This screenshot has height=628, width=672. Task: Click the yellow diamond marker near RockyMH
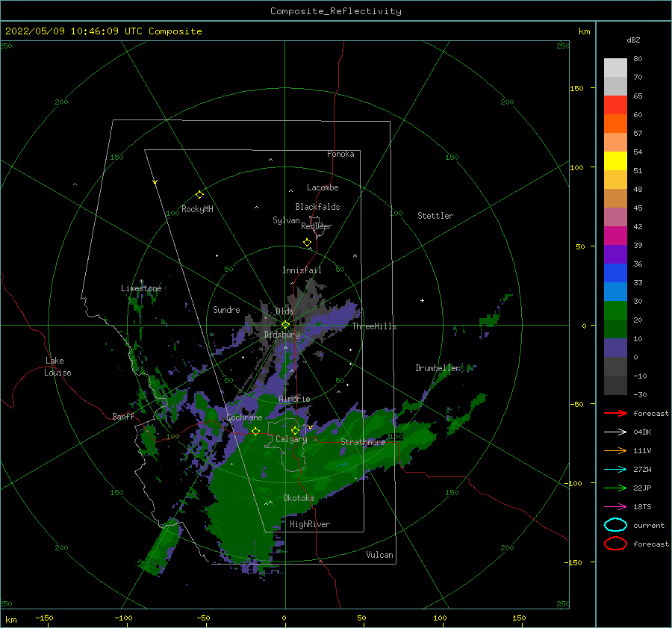[x=199, y=195]
